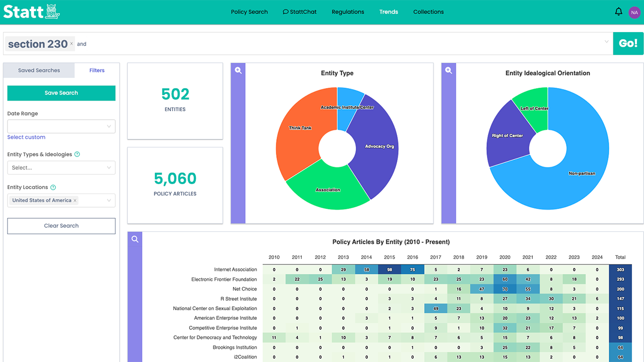
Task: Open the Trends page
Action: pos(388,12)
